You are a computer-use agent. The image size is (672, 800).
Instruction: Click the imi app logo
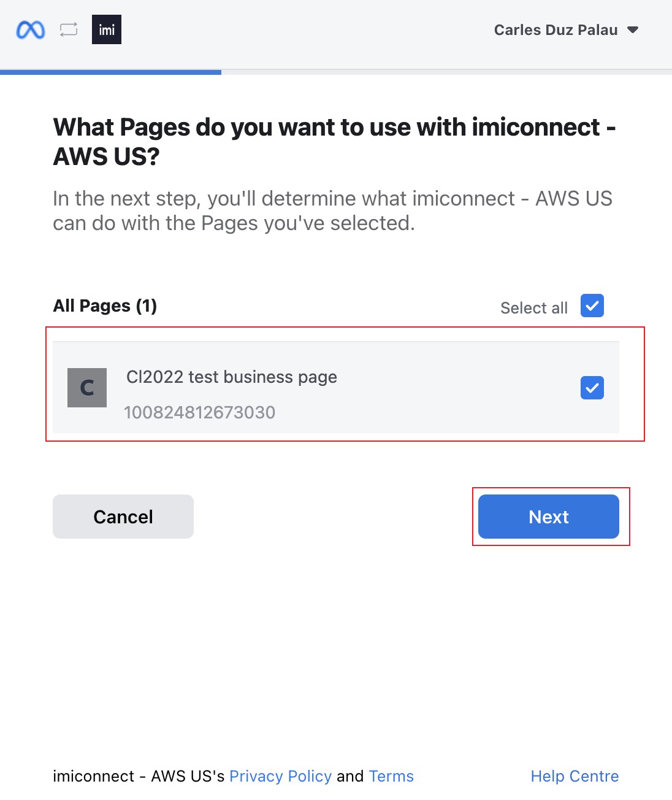[x=107, y=29]
